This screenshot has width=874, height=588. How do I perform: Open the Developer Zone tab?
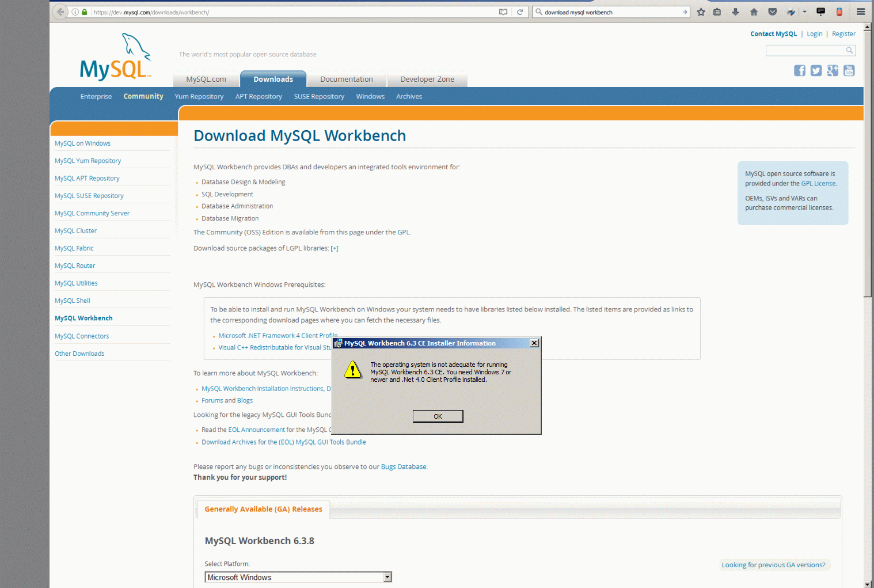427,79
